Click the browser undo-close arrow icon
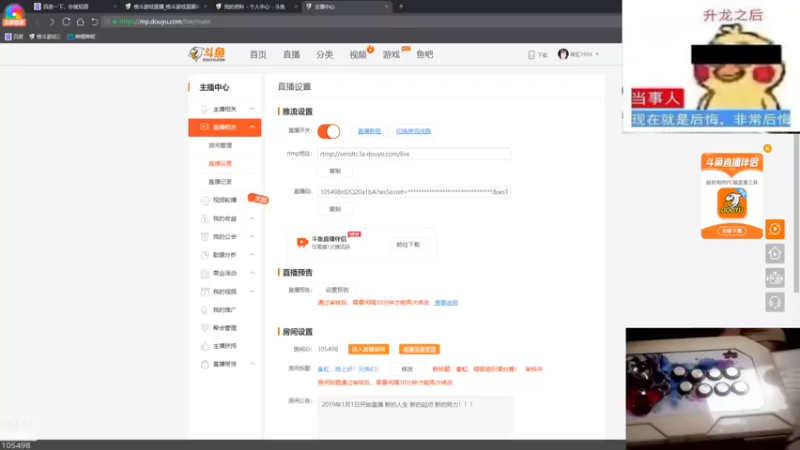The image size is (800, 450). pyautogui.click(x=94, y=22)
